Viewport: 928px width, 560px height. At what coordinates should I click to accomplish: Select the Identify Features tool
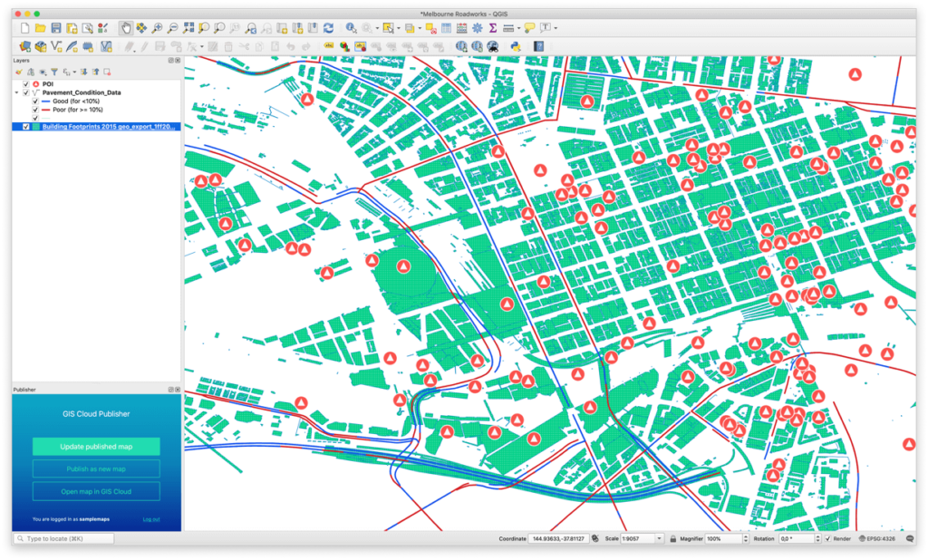tap(351, 28)
